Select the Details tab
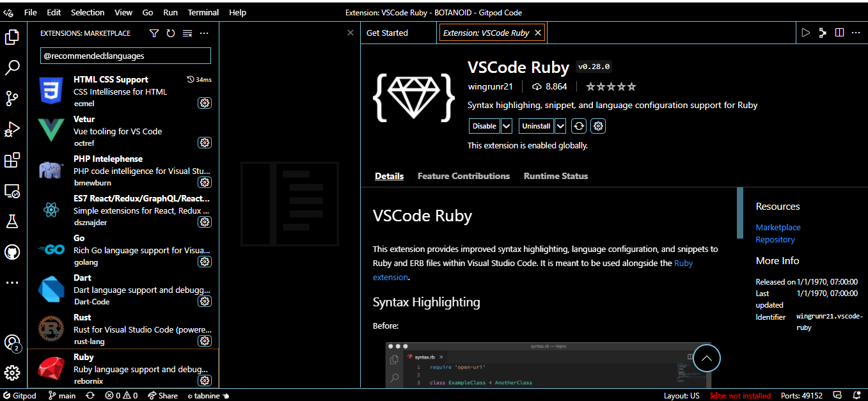The width and height of the screenshot is (868, 401). click(x=389, y=176)
